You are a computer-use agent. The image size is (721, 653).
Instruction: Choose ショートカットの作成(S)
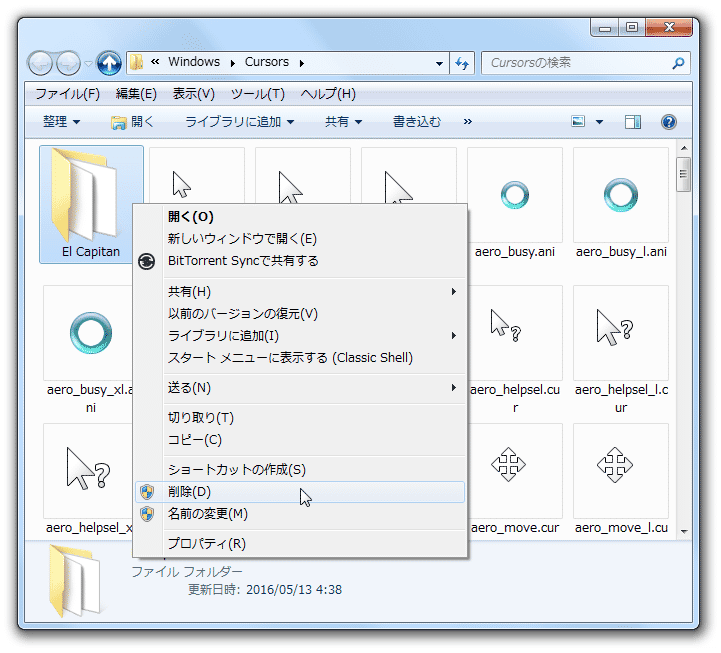tap(300, 470)
